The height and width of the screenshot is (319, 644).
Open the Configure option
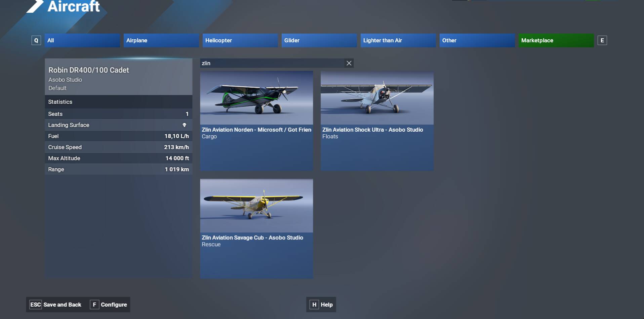point(109,305)
